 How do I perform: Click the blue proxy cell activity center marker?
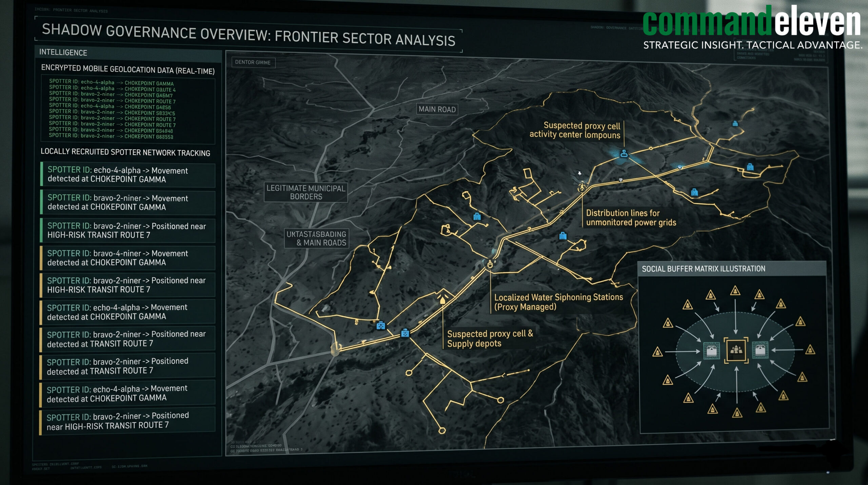click(x=624, y=154)
